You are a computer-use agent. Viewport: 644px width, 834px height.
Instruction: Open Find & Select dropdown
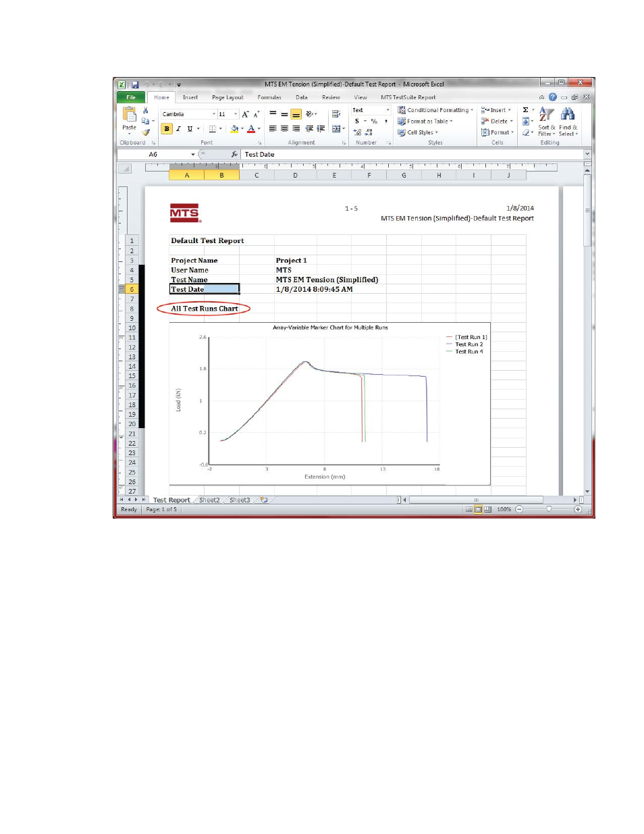coord(568,122)
